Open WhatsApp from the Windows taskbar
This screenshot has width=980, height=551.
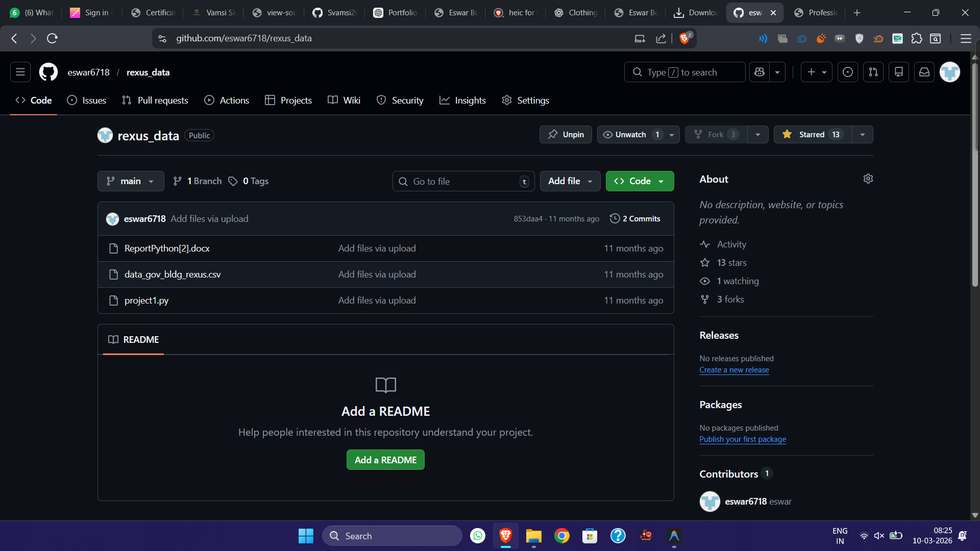pyautogui.click(x=478, y=536)
